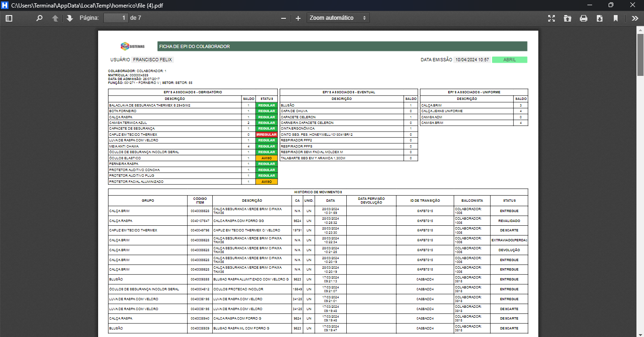Switch to presentation mode
The image size is (644, 337).
pos(552,18)
